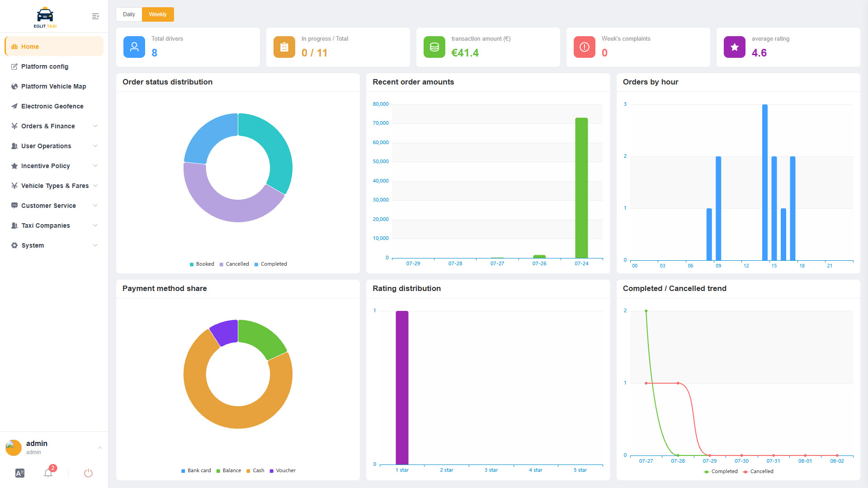Collapse the sidebar with the menu fold icon

(95, 16)
